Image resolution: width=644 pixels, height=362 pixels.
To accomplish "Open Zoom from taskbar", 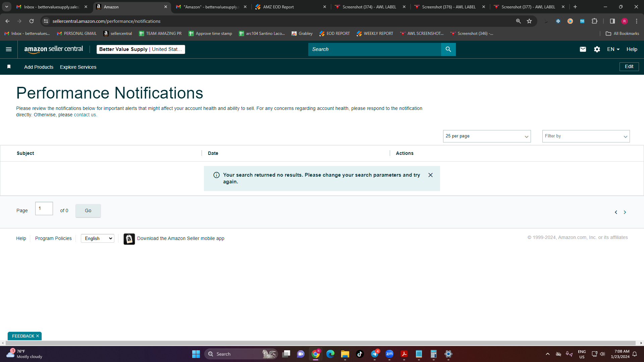I will pos(389,354).
